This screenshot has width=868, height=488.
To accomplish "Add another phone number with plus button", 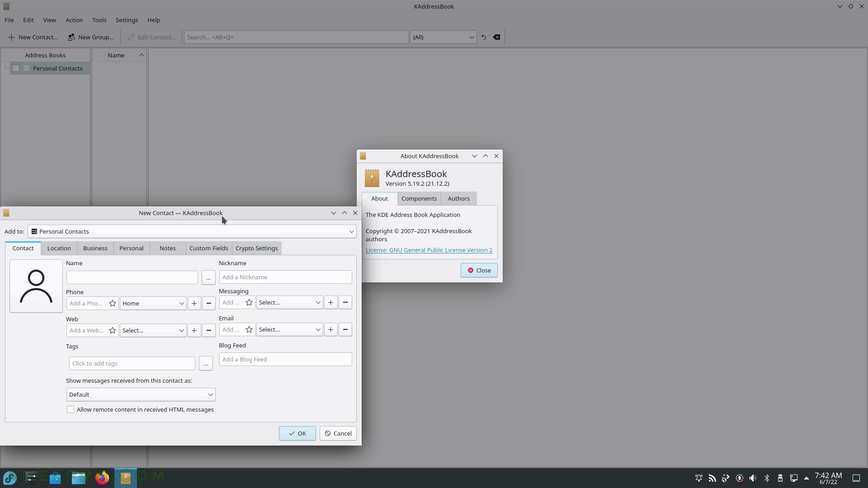I will (194, 303).
